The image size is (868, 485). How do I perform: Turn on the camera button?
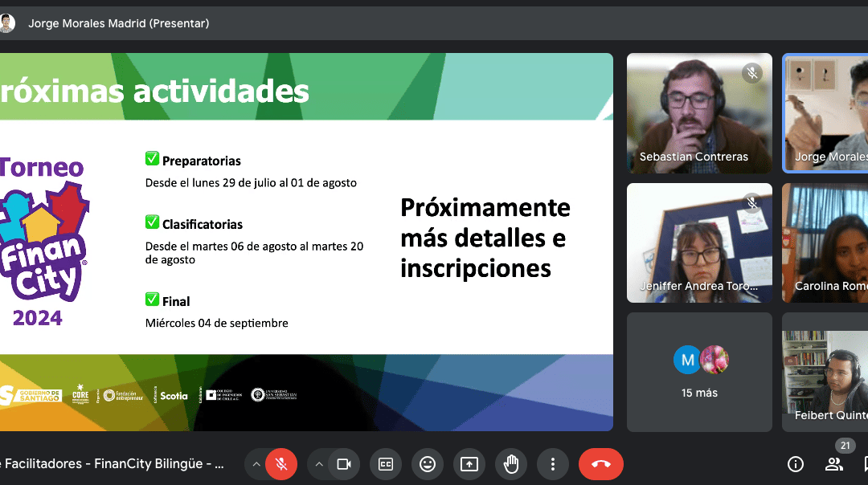(x=344, y=464)
